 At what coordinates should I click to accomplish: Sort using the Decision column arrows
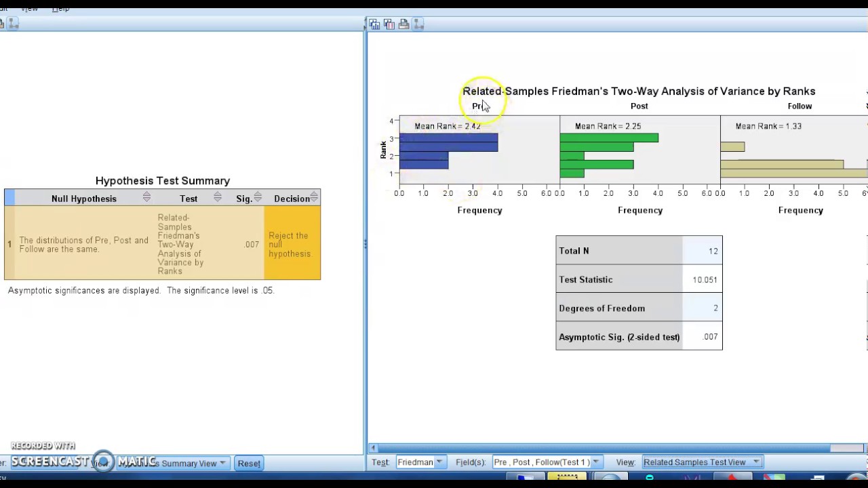[x=314, y=197]
